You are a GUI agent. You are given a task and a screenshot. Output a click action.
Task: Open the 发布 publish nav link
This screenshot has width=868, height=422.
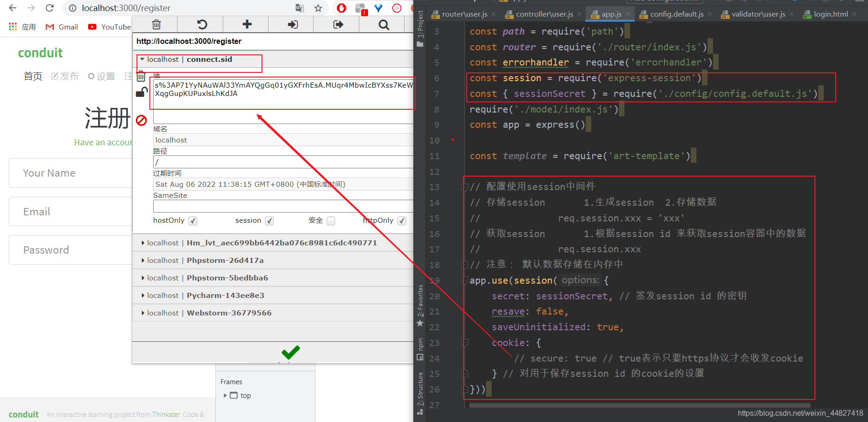pos(65,76)
